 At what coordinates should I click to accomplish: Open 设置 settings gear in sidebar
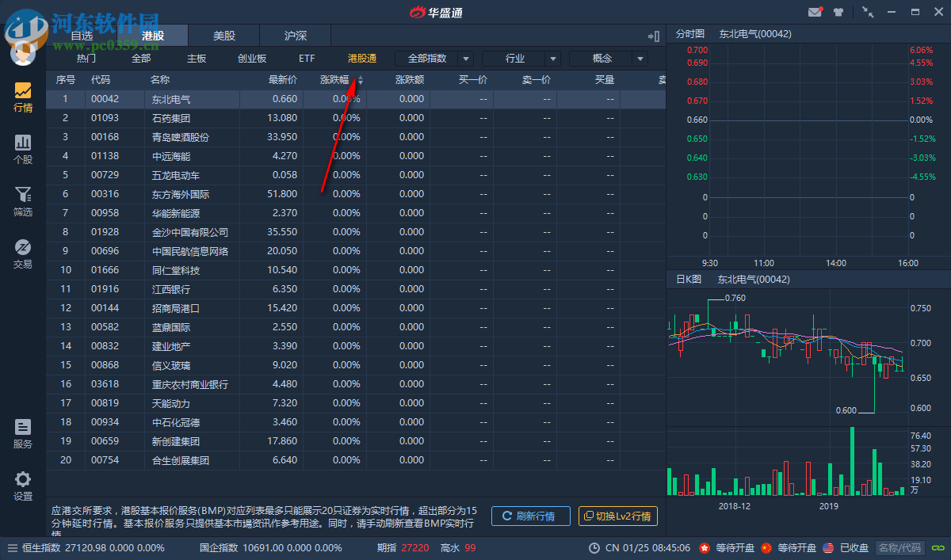point(23,486)
